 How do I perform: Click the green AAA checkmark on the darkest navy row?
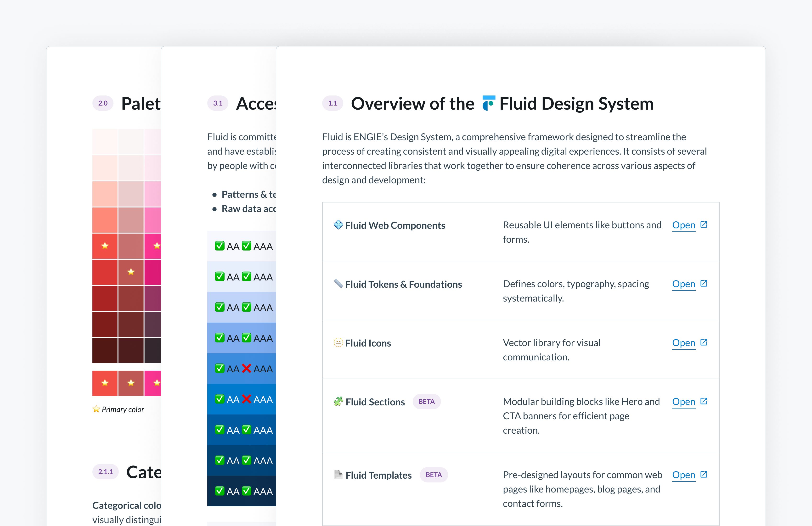(x=246, y=491)
